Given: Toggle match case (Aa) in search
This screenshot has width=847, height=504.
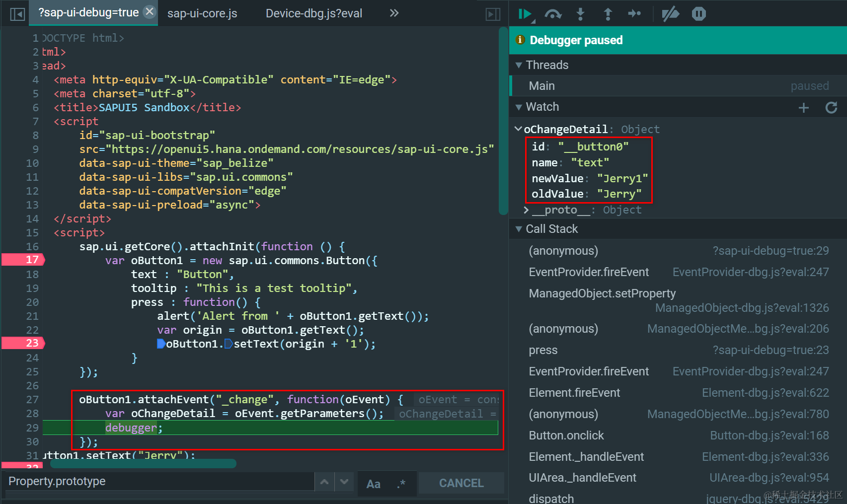Looking at the screenshot, I should (x=374, y=484).
